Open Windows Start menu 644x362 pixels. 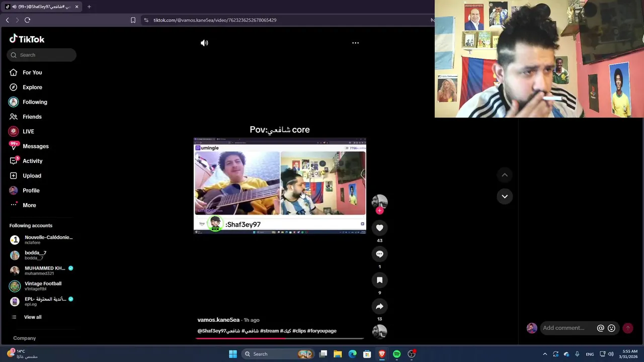tap(233, 354)
